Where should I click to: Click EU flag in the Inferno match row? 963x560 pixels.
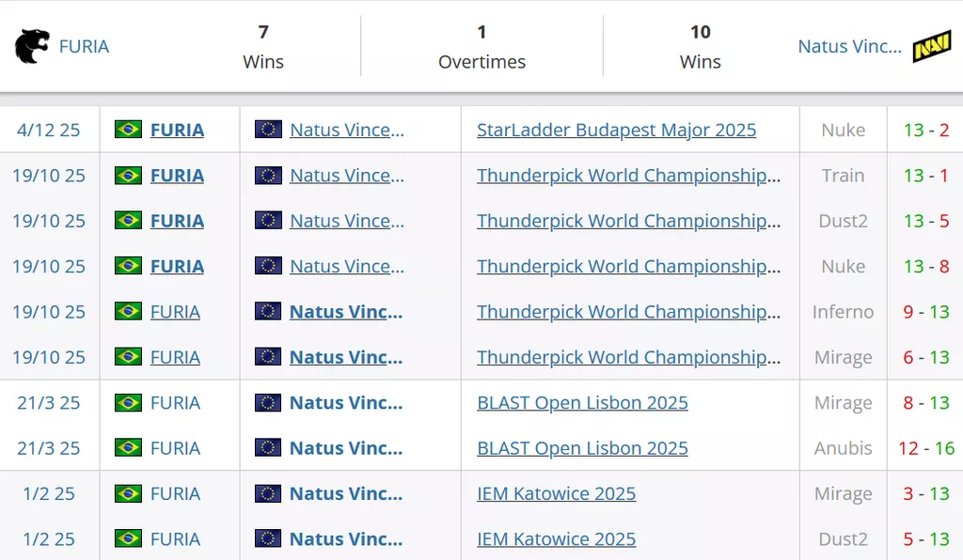click(x=268, y=312)
